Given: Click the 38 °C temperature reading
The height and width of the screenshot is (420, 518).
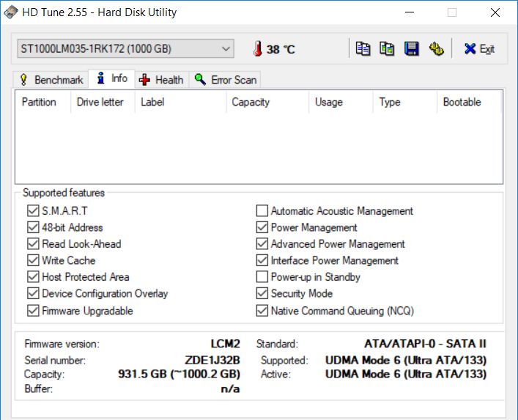Looking at the screenshot, I should coord(281,49).
